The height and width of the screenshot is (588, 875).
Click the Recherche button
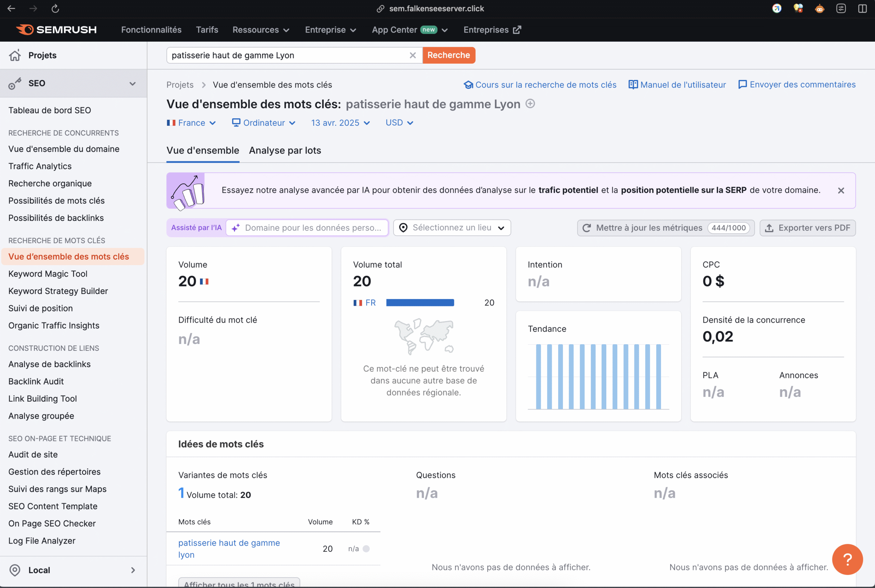(449, 55)
